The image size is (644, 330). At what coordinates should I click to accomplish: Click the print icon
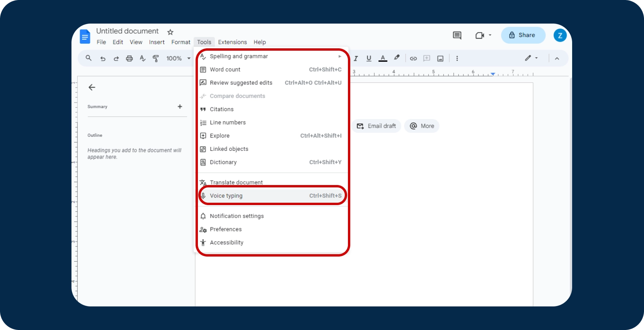click(x=129, y=59)
